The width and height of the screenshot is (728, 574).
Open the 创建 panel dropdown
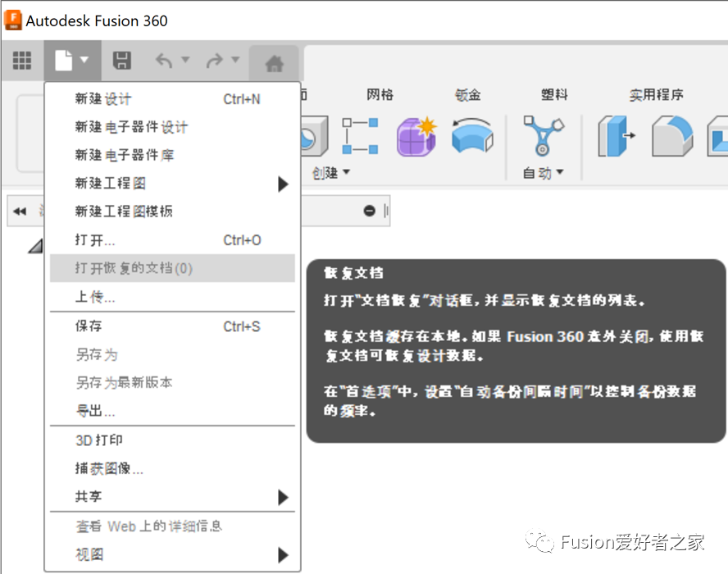(330, 173)
